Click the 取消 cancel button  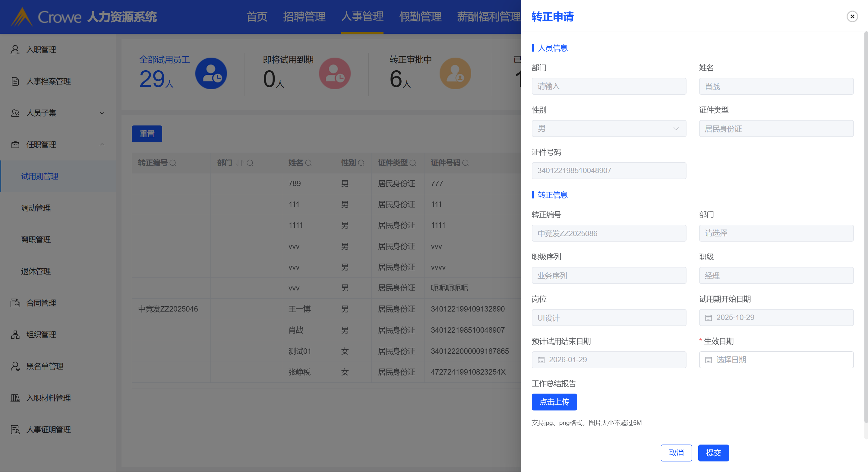pos(676,453)
